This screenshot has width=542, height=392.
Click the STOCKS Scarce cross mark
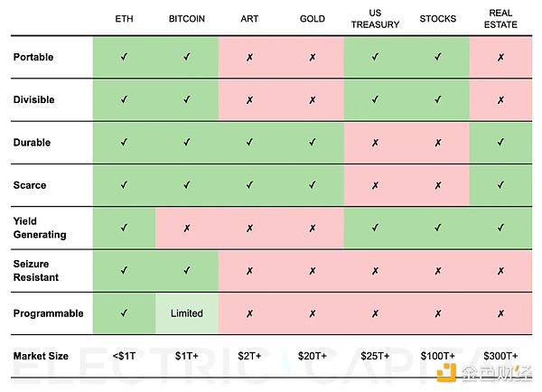coord(438,186)
